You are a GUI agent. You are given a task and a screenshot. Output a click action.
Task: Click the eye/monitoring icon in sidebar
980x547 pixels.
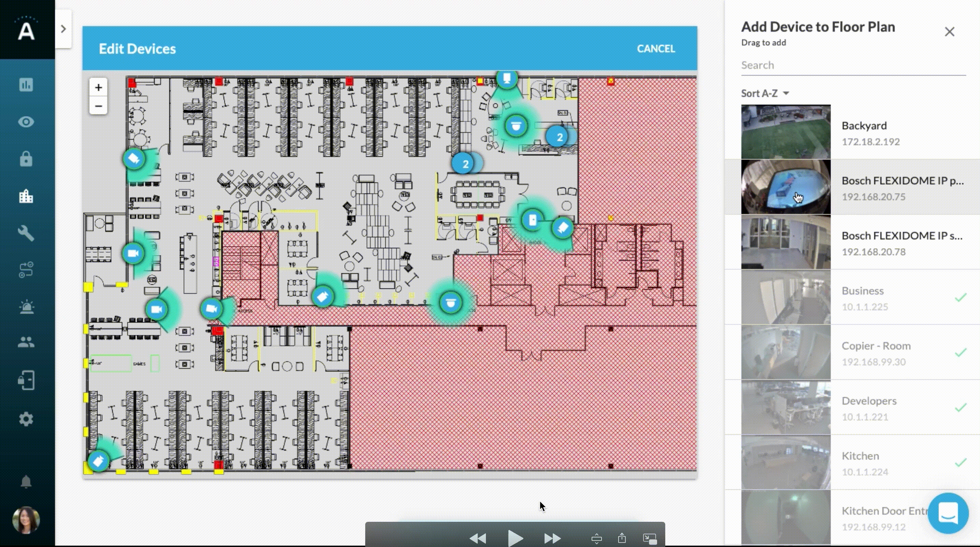coord(27,122)
